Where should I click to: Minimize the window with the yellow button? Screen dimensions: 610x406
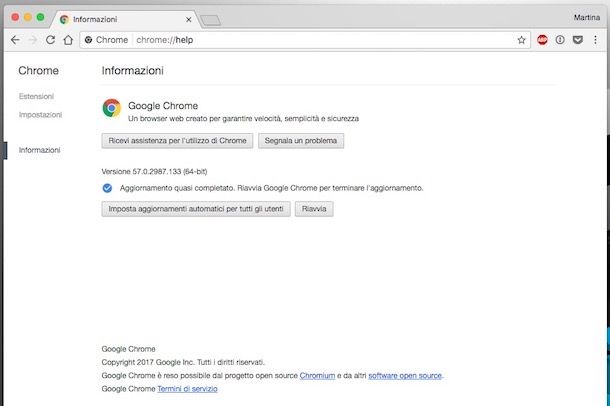28,17
